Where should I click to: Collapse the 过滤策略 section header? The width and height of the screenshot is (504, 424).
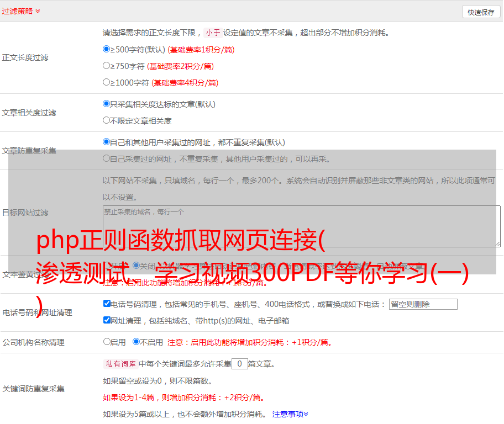21,11
